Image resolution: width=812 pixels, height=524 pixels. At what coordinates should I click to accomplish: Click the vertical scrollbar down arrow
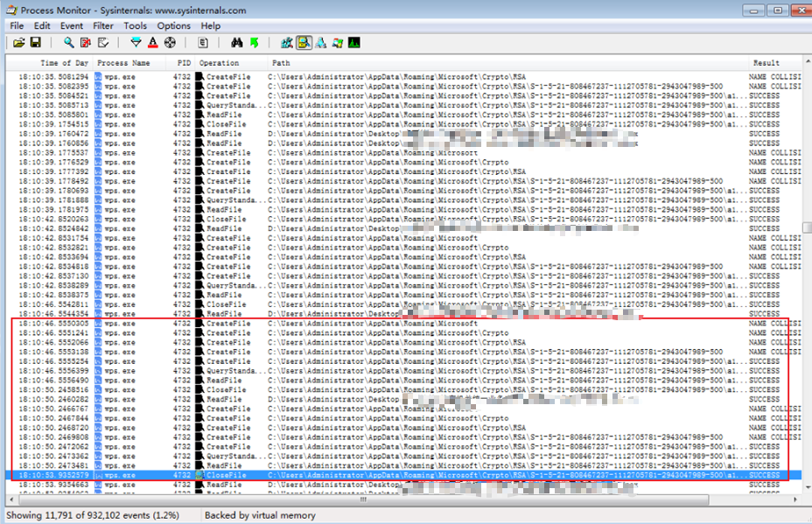(807, 487)
